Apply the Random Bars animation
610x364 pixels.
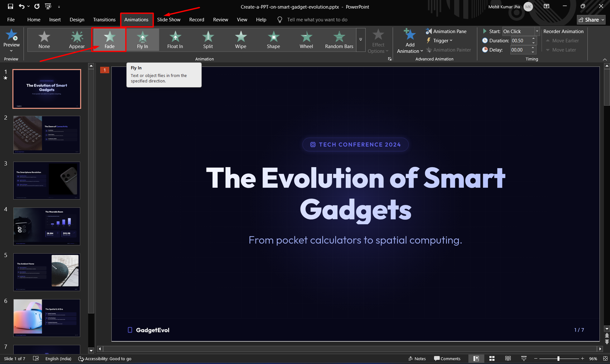(x=339, y=40)
